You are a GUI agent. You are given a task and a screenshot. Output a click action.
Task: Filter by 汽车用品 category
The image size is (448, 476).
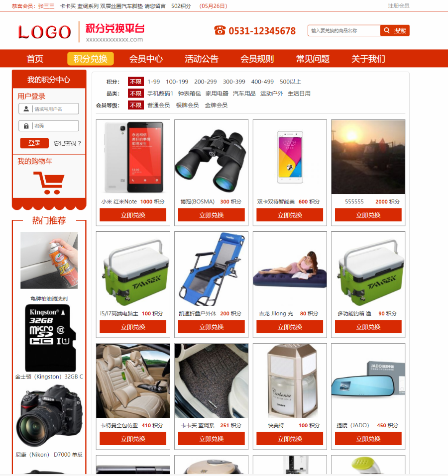[244, 94]
